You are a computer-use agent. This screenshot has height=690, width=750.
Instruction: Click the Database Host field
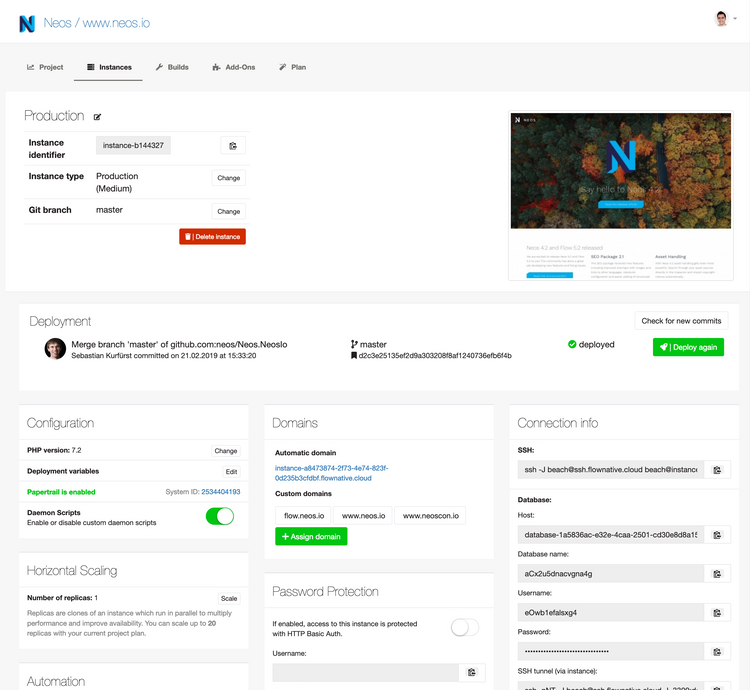611,535
